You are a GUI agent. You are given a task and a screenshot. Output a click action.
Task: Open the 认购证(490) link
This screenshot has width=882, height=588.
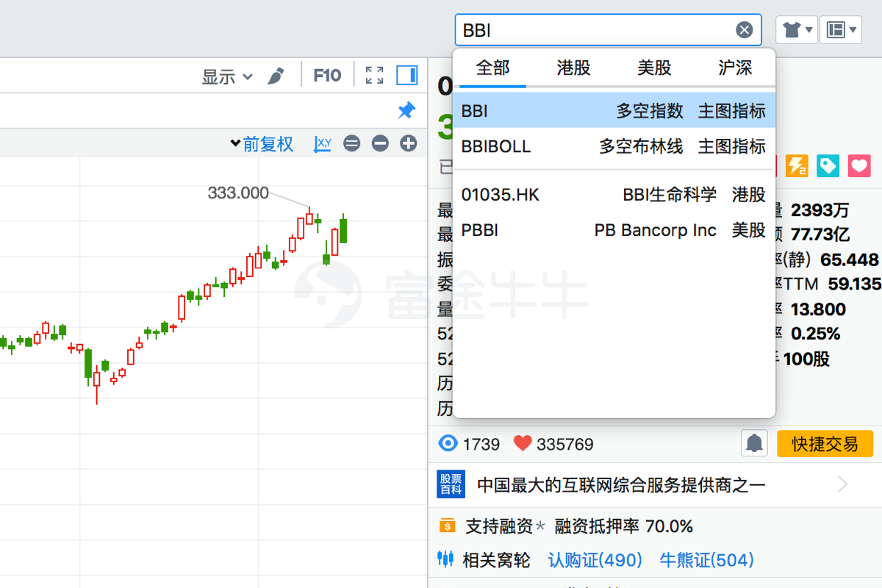595,560
